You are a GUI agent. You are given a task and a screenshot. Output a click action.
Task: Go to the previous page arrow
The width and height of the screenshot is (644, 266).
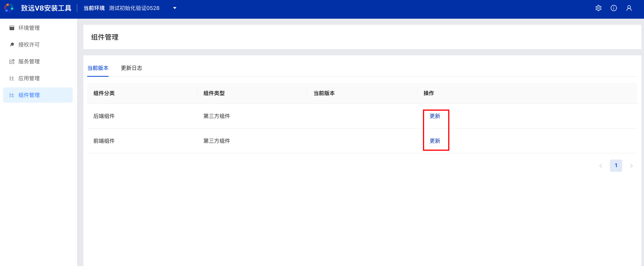[601, 166]
